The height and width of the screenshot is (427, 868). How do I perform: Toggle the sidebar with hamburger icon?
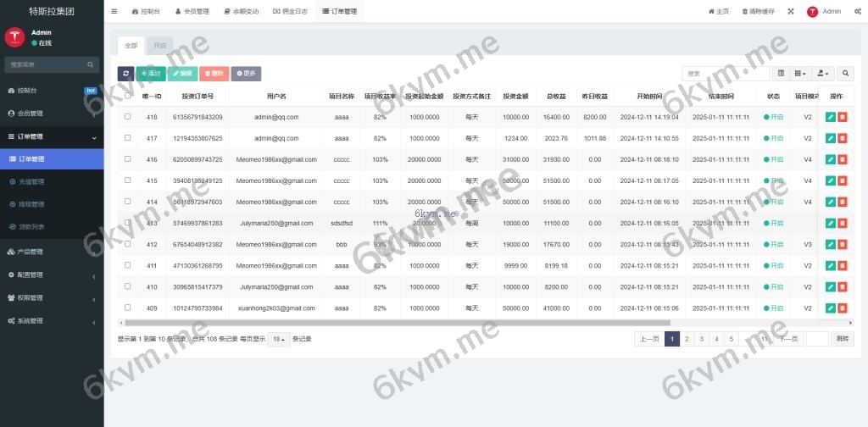tap(114, 12)
